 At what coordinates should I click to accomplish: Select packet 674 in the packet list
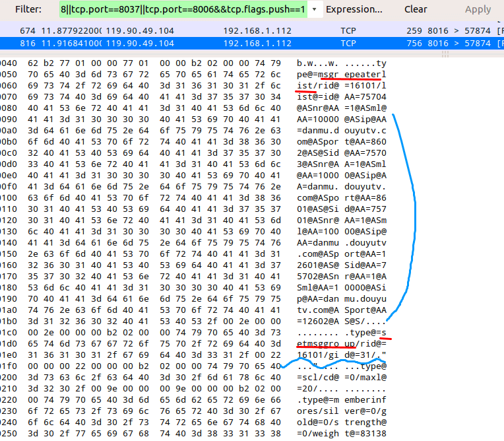(x=252, y=31)
